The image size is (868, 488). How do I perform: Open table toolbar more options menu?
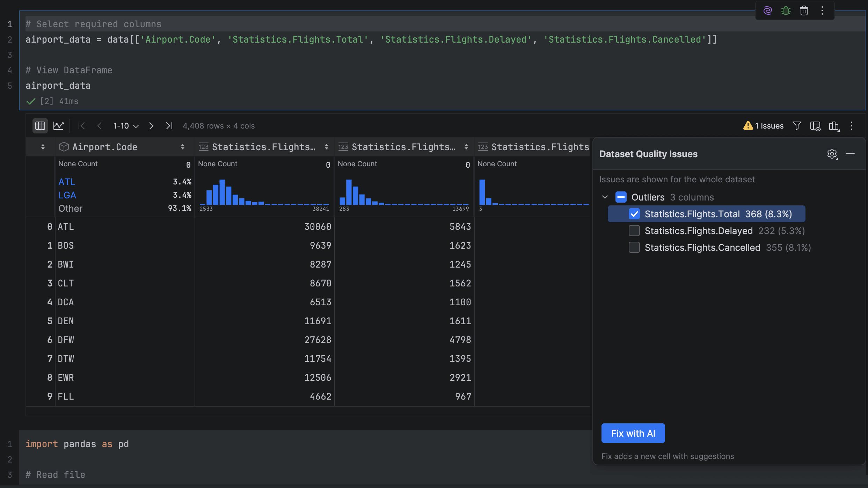click(x=852, y=126)
